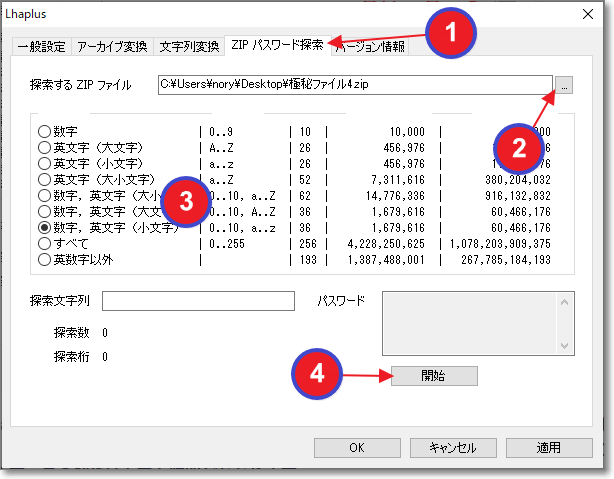The width and height of the screenshot is (614, 479).
Task: Select 英文字（小文字） radio option
Action: [x=44, y=163]
